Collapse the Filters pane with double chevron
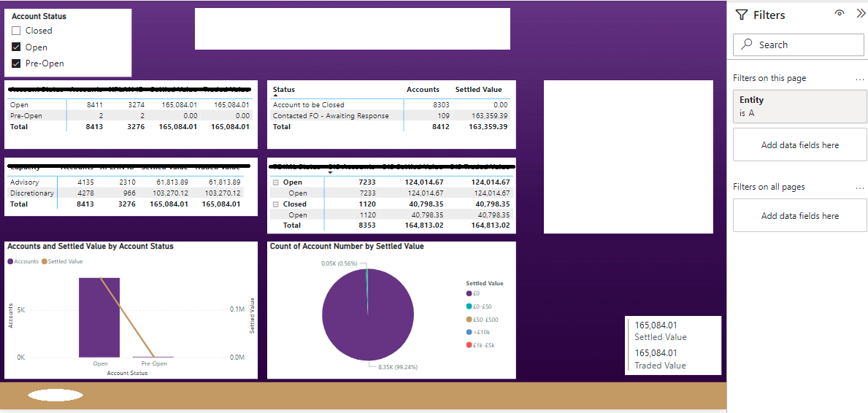The image size is (868, 413). coord(860,14)
